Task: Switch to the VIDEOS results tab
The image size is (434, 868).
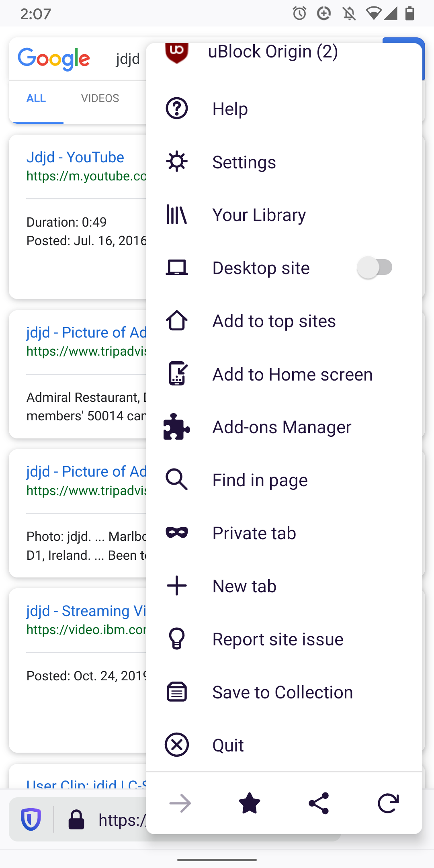Action: coord(100,98)
